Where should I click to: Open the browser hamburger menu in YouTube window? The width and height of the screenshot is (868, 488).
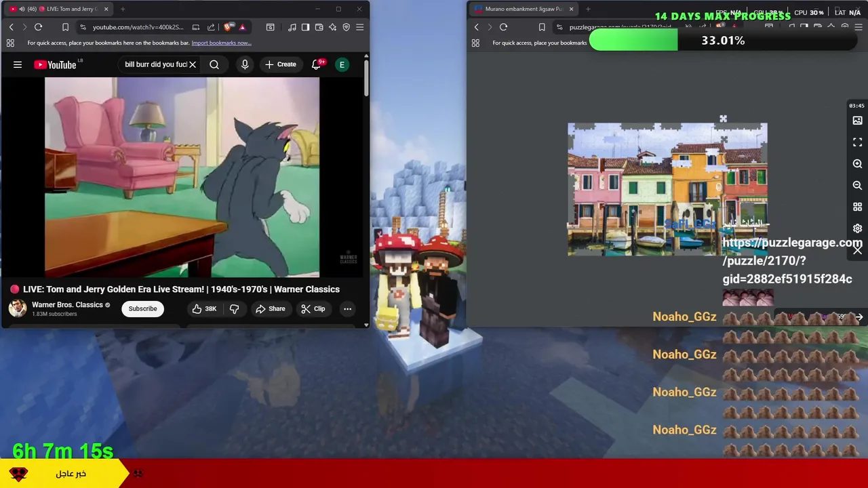[x=359, y=27]
